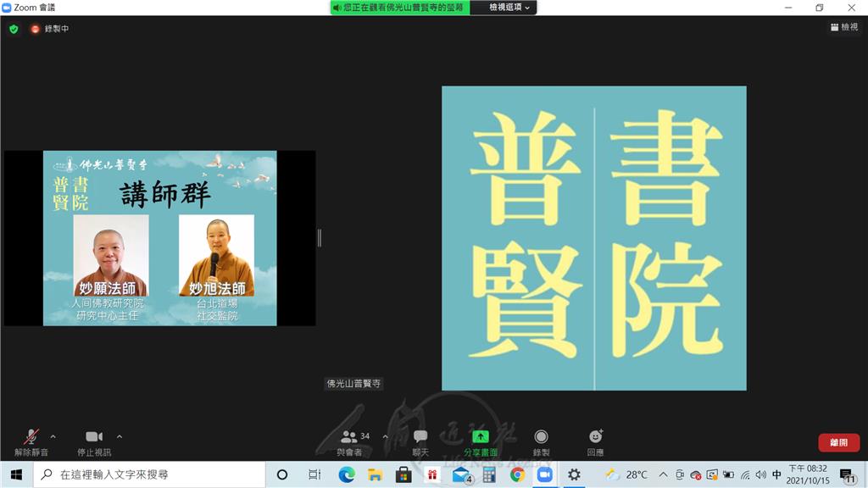Click the green encryption shield icon
Viewport: 868px width, 488px height.
pyautogui.click(x=14, y=29)
